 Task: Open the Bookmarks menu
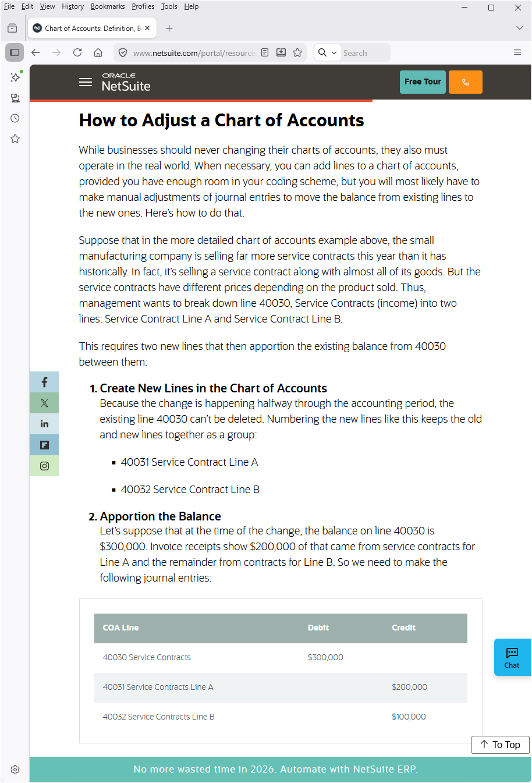[108, 6]
